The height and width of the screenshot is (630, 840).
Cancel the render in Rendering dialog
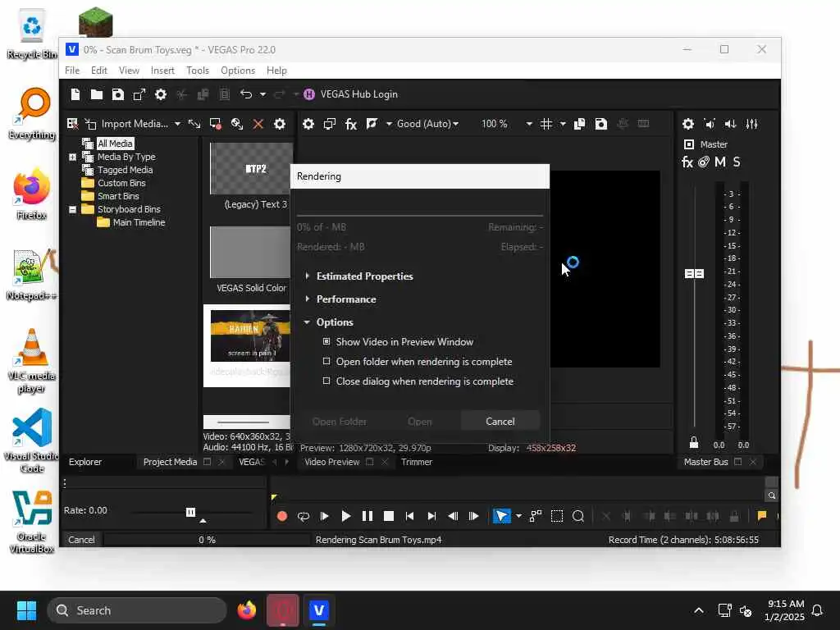(500, 422)
